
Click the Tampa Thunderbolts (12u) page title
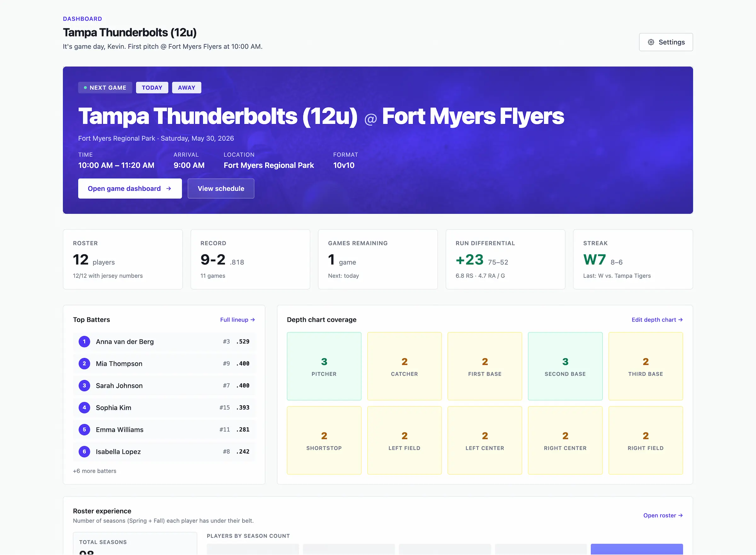[x=129, y=32]
